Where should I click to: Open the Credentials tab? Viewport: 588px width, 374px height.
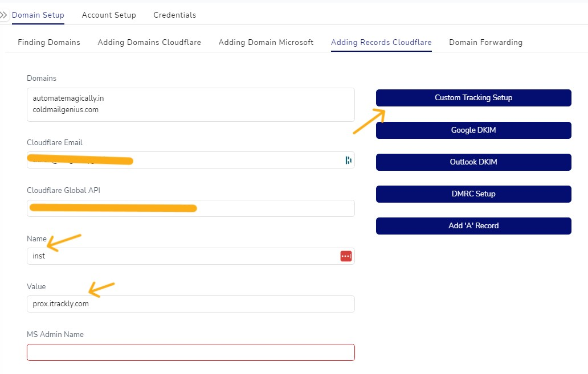tap(174, 15)
